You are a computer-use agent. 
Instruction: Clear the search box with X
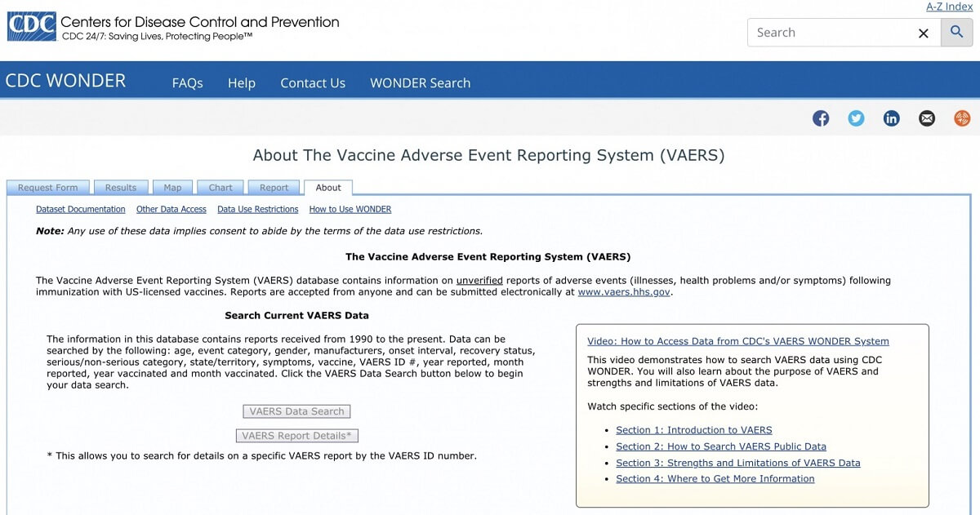(924, 33)
